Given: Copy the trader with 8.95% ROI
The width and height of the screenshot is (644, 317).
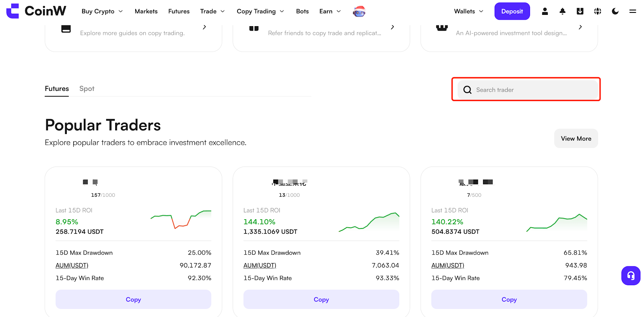Looking at the screenshot, I should pos(133,299).
